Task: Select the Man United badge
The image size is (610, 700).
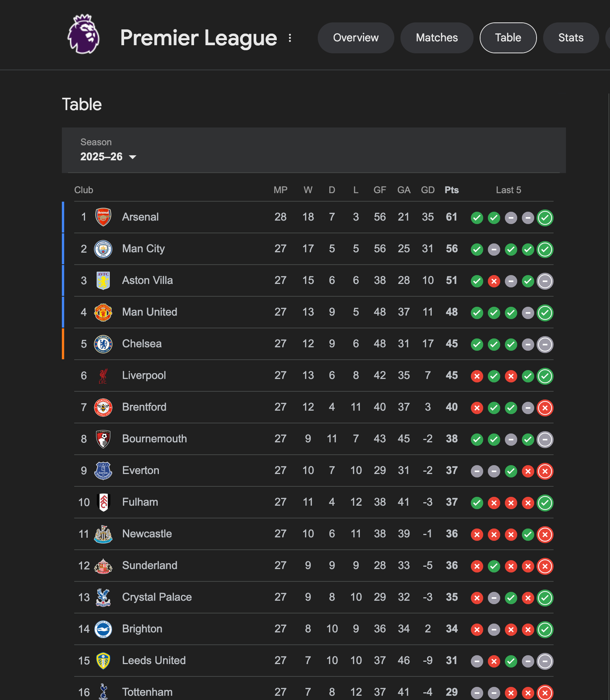Action: coord(103,312)
